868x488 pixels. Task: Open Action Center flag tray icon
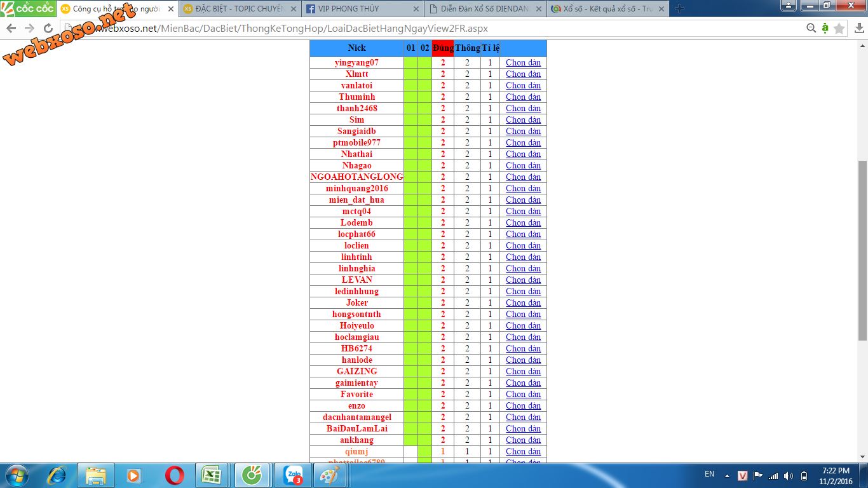click(758, 475)
